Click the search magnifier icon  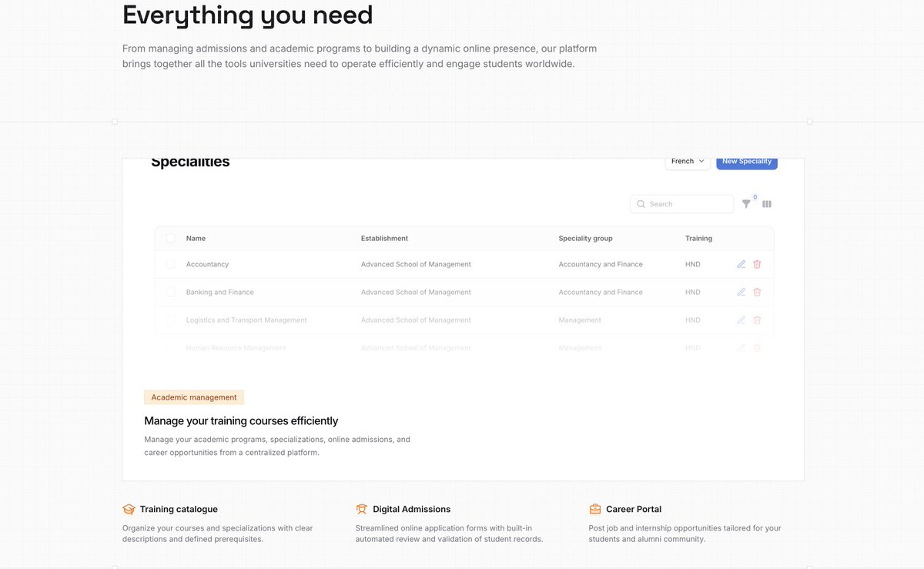641,204
